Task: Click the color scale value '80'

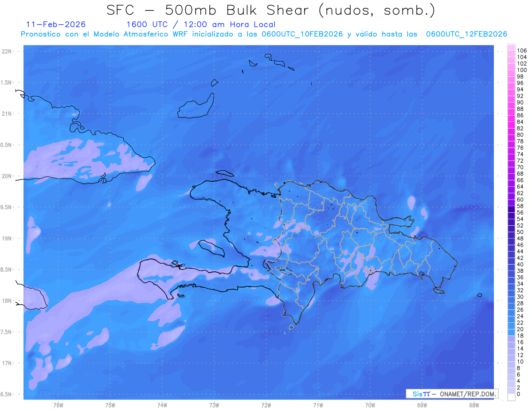Action: 520,135
